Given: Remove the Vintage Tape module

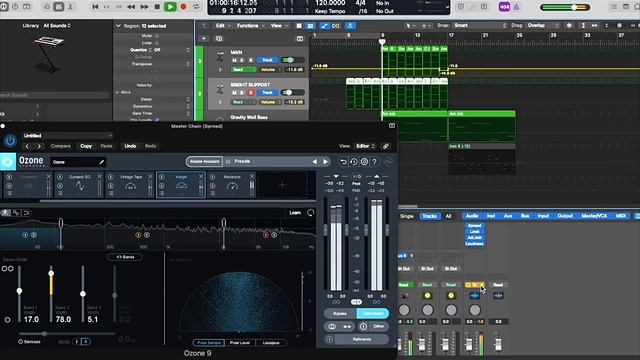Looking at the screenshot, I should [x=150, y=176].
